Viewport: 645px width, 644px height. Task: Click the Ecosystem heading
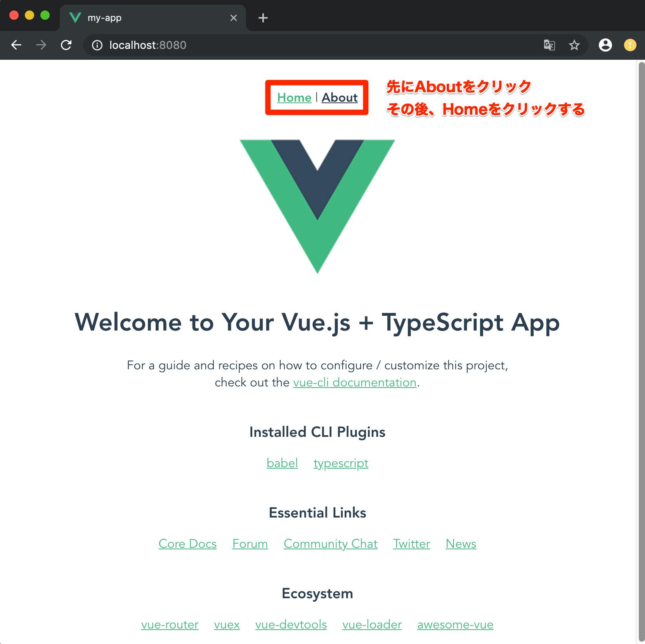pyautogui.click(x=317, y=594)
